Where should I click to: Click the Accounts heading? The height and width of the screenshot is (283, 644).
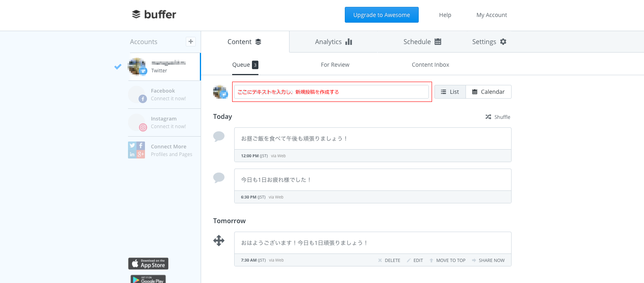tap(144, 42)
